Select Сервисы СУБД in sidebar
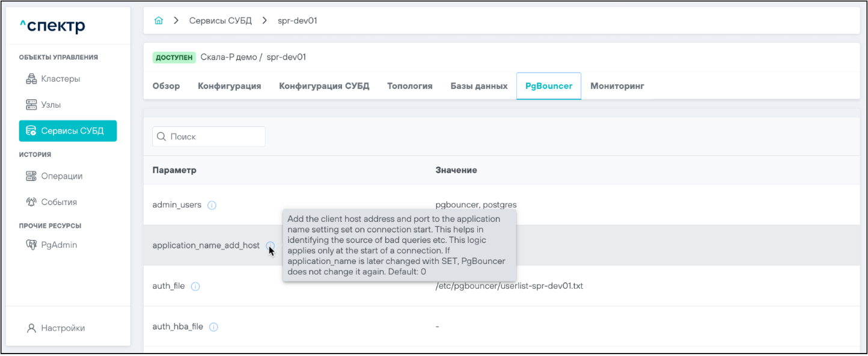868x356 pixels. point(67,131)
